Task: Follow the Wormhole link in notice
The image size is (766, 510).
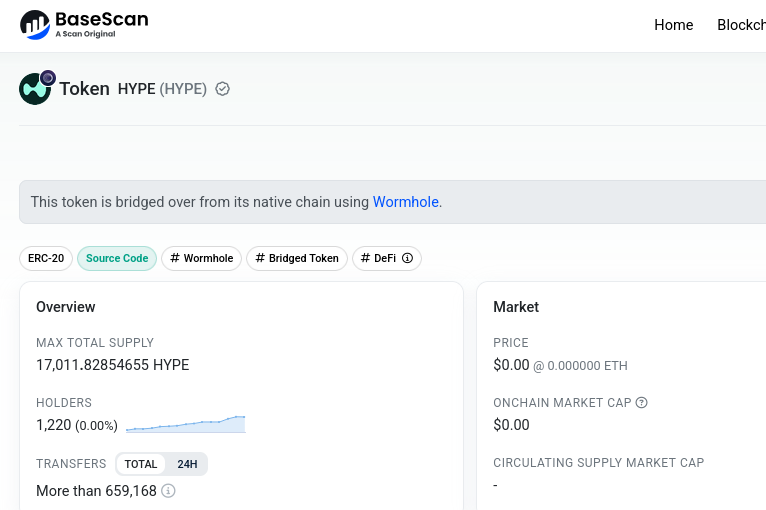Action: click(405, 202)
